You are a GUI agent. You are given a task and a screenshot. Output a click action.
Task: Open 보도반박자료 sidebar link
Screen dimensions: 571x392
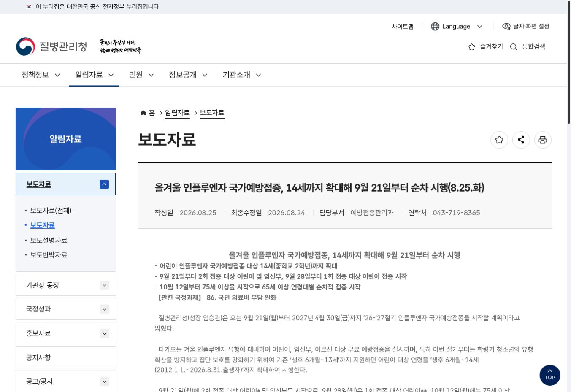pyautogui.click(x=49, y=255)
